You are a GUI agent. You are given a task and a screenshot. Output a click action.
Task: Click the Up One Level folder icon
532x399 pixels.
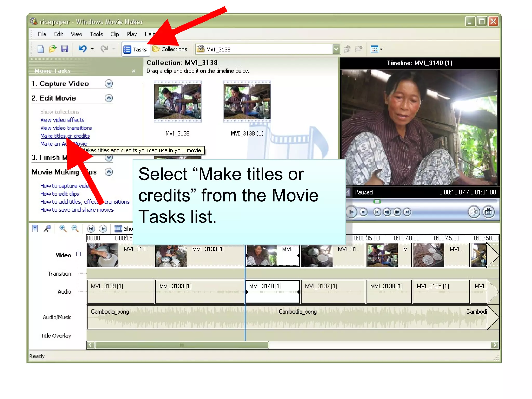[x=347, y=49]
